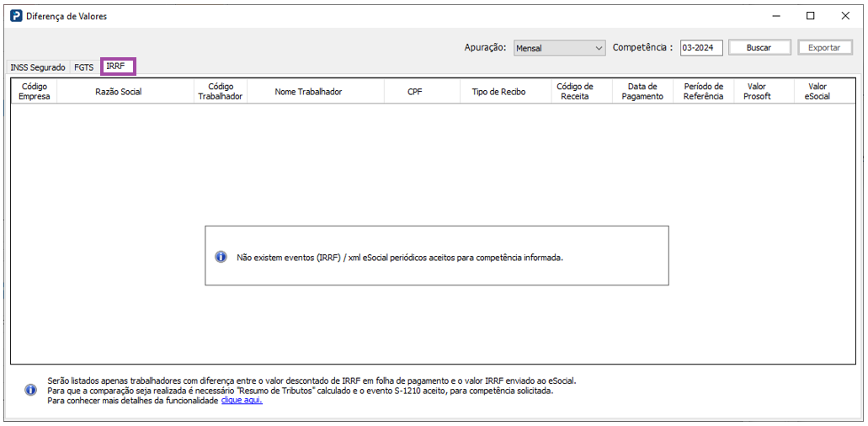Click the Buscar button
Screen dimensions: 868x426
759,48
